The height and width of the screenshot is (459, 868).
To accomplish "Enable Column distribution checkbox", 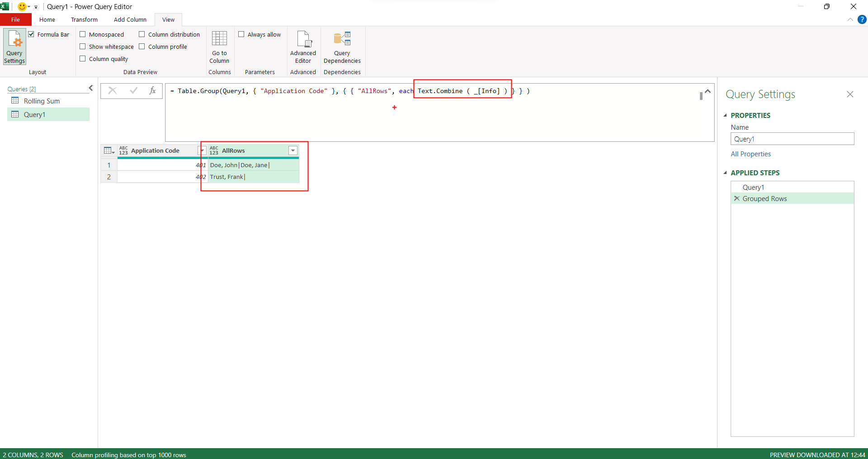I will tap(142, 34).
